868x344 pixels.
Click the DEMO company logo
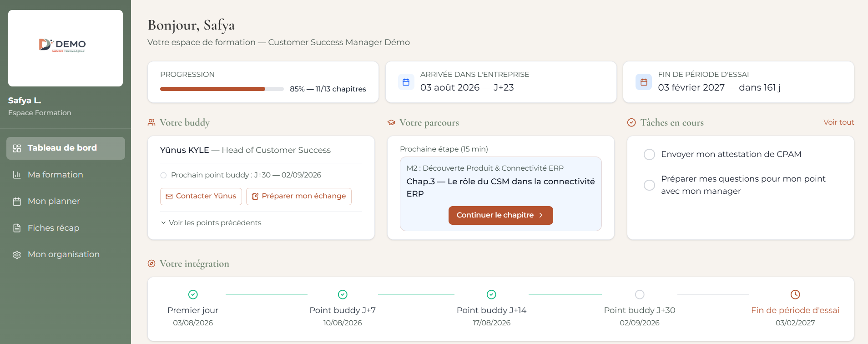coord(62,45)
